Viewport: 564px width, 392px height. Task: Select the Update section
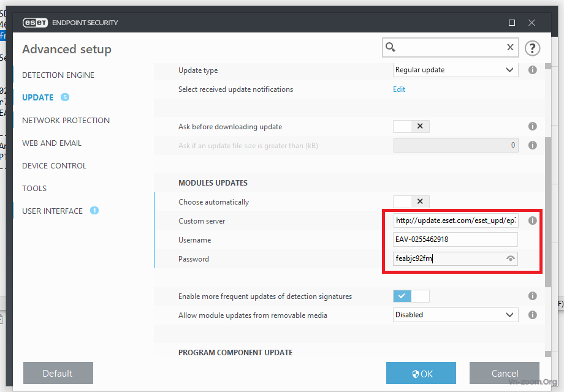click(x=38, y=97)
